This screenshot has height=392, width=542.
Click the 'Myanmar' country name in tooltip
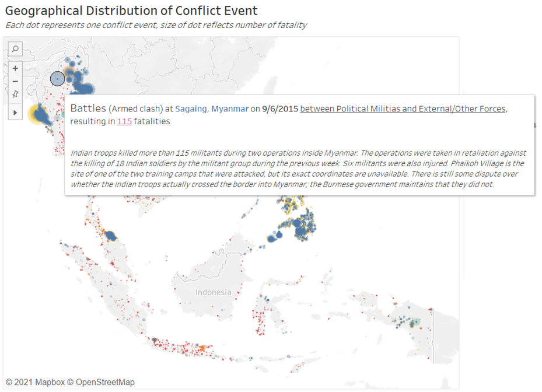tap(230, 109)
